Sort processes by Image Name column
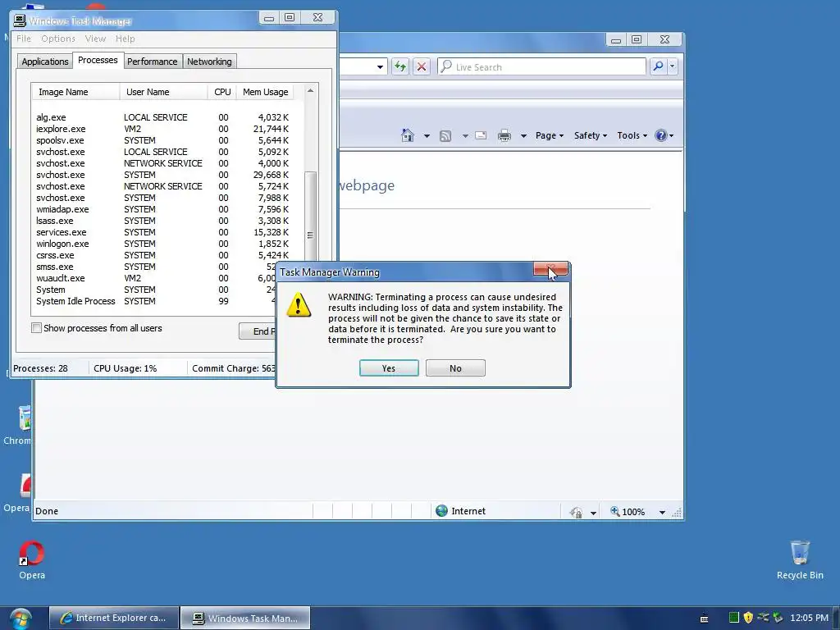Screen dimensions: 840x630 tap(75, 92)
